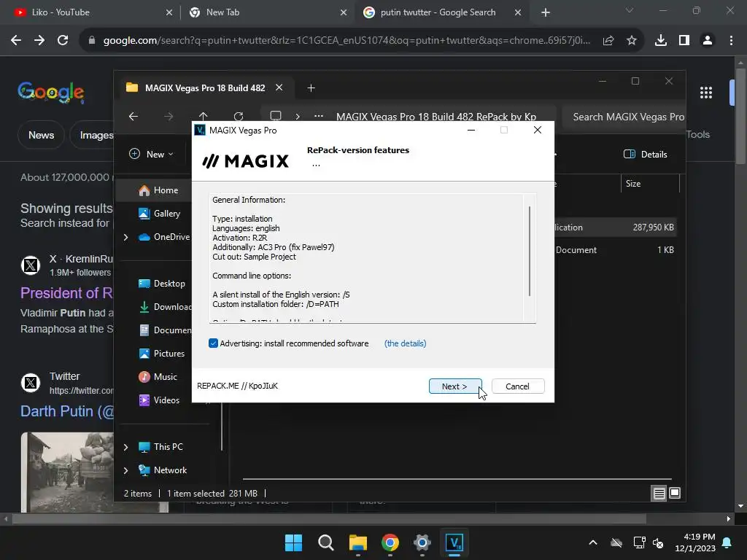Viewport: 747px width, 560px height.
Task: Switch Explorer to large thumbnails view icon
Action: (x=675, y=493)
